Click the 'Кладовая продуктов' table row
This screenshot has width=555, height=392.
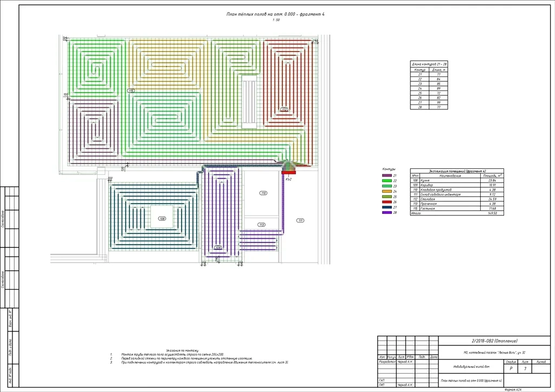tap(457, 190)
